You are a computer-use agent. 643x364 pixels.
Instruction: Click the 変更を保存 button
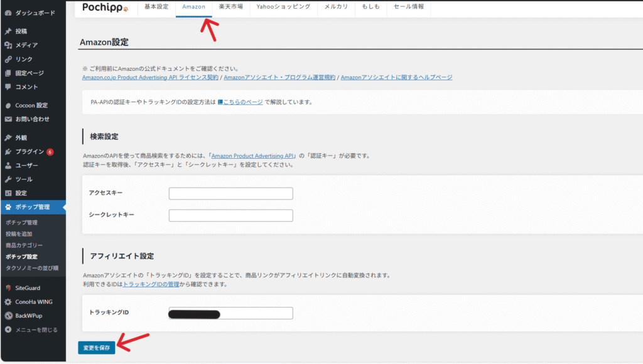coord(96,348)
